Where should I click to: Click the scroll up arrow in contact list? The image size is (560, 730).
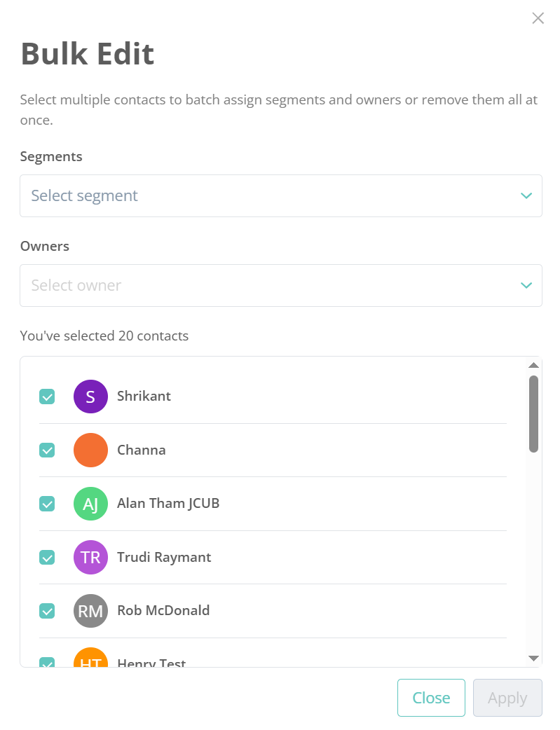pyautogui.click(x=533, y=366)
